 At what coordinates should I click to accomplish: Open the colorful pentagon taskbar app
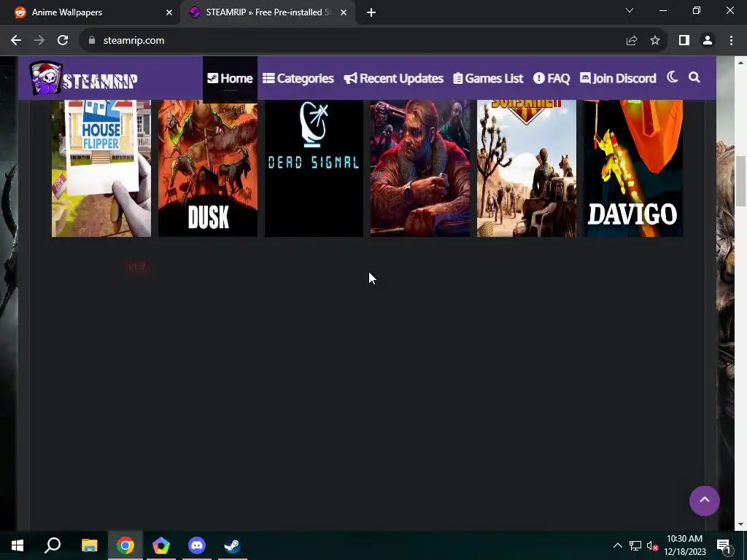[161, 545]
